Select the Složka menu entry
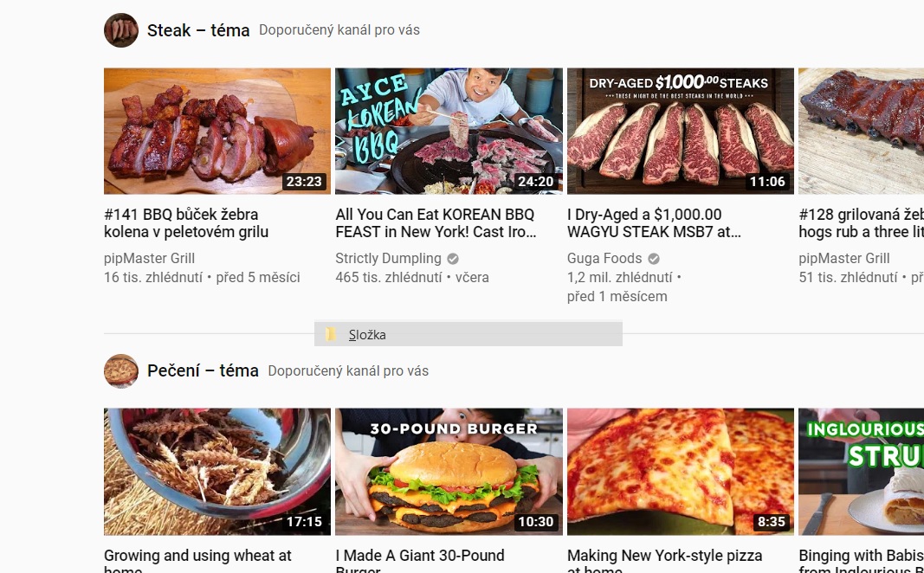This screenshot has height=573, width=924. click(468, 334)
